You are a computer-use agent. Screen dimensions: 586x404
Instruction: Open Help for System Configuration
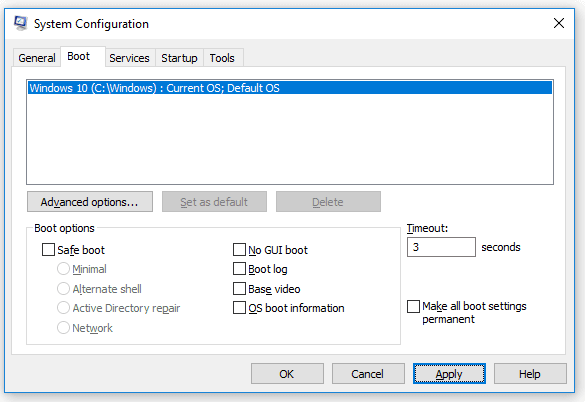point(530,374)
